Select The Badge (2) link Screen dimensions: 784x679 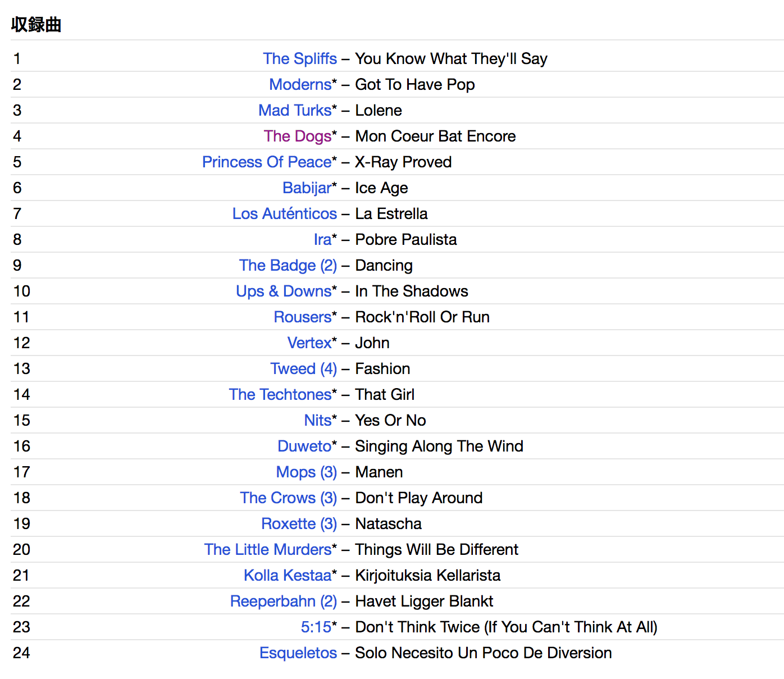tap(288, 265)
